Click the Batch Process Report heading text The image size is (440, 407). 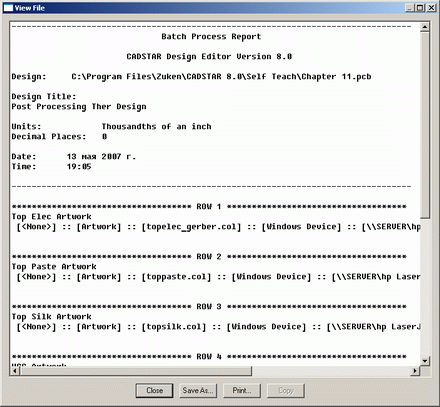(x=211, y=36)
